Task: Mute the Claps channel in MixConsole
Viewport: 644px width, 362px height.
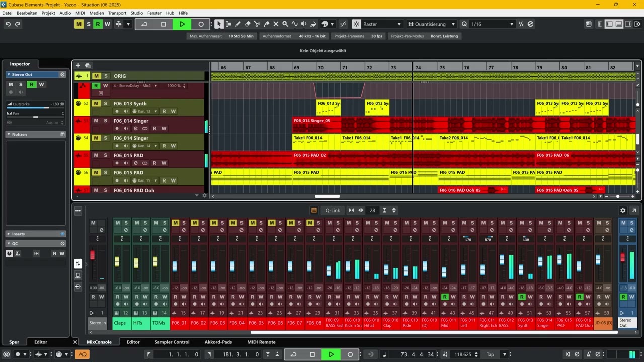Action: pos(117,223)
